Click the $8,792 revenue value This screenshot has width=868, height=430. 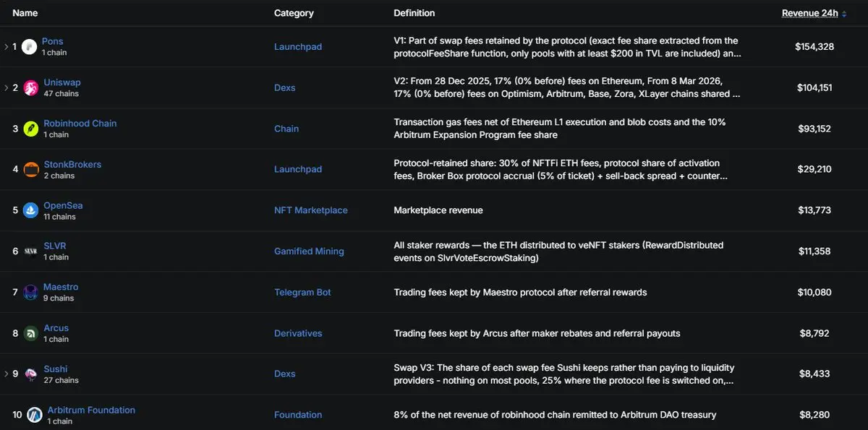[814, 333]
